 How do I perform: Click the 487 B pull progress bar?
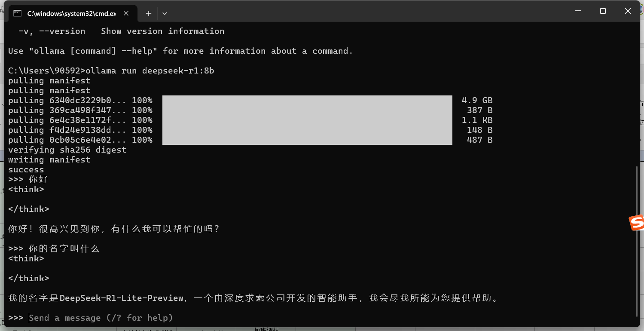(307, 140)
